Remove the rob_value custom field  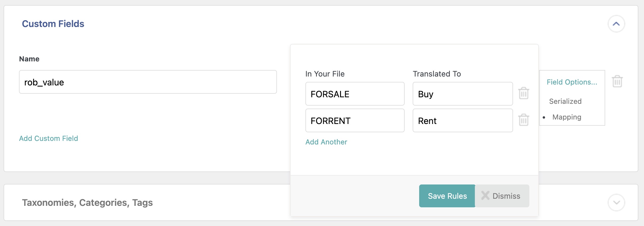pyautogui.click(x=617, y=81)
